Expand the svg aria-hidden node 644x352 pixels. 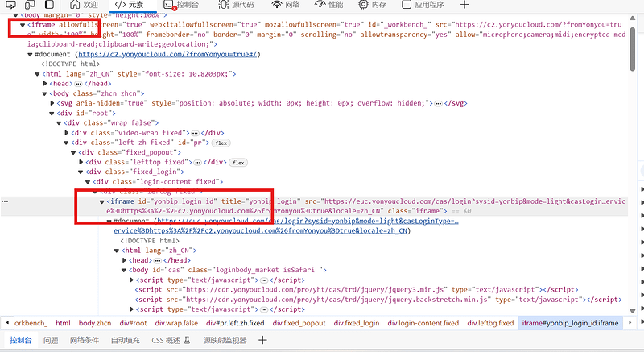click(52, 103)
